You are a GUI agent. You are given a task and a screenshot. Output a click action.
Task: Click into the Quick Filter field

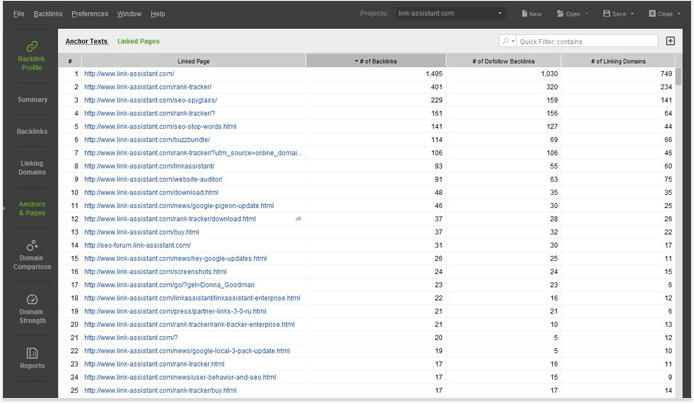pyautogui.click(x=587, y=41)
